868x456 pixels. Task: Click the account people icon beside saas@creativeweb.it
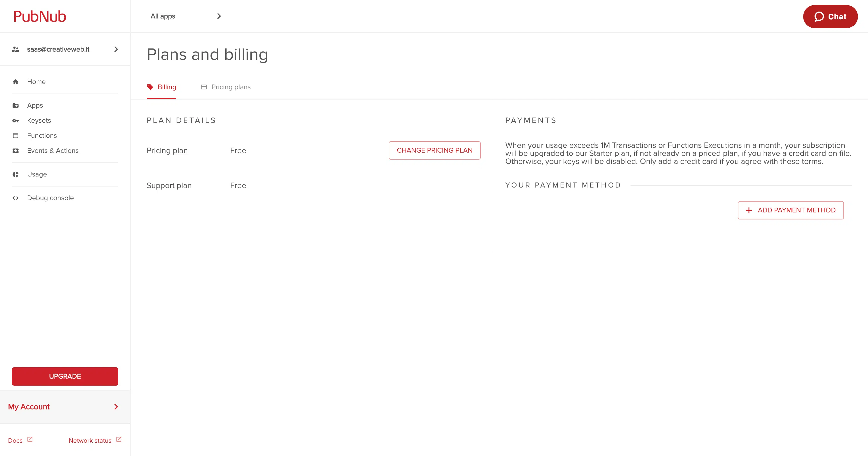[16, 50]
